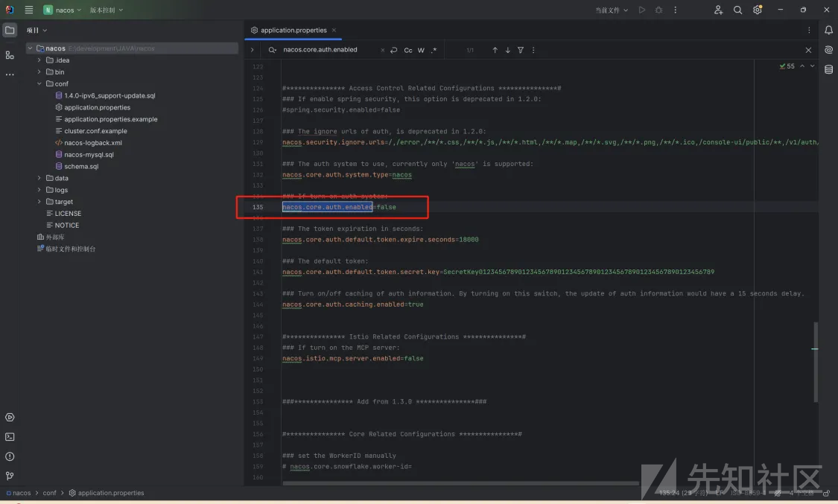838x504 pixels.
Task: Open Code With Me user icon
Action: pyautogui.click(x=718, y=10)
